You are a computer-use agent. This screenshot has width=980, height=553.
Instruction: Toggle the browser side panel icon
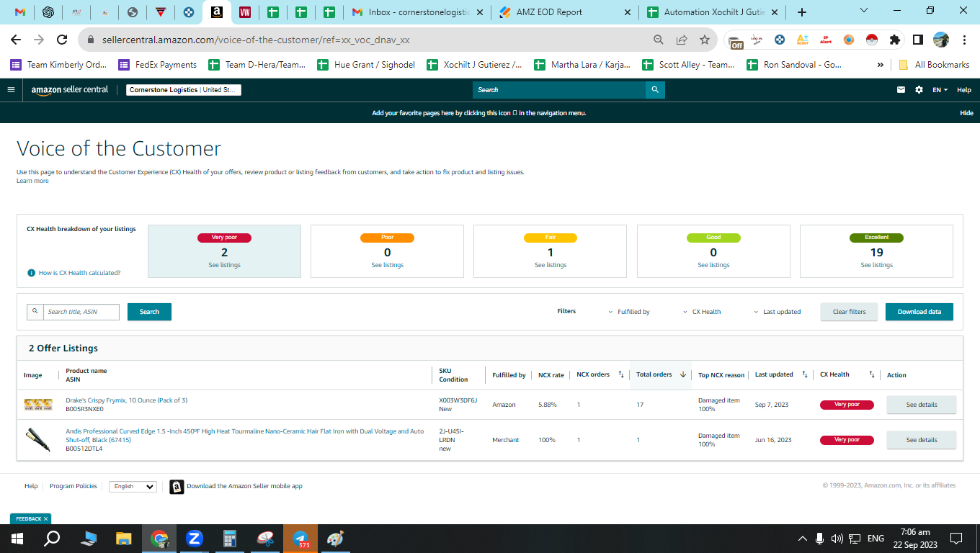pos(918,40)
